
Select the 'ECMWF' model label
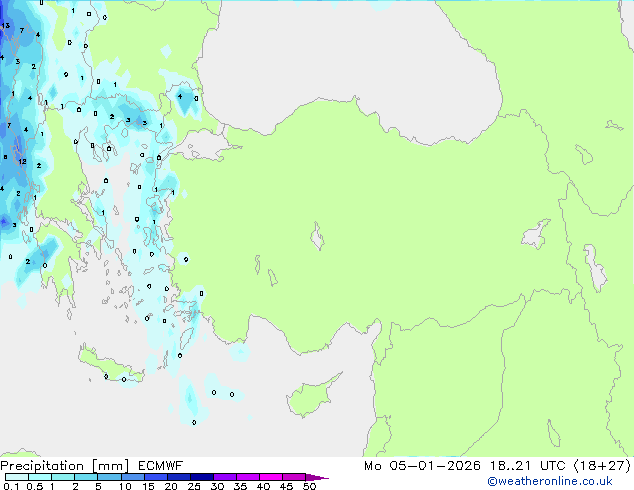click(x=161, y=466)
